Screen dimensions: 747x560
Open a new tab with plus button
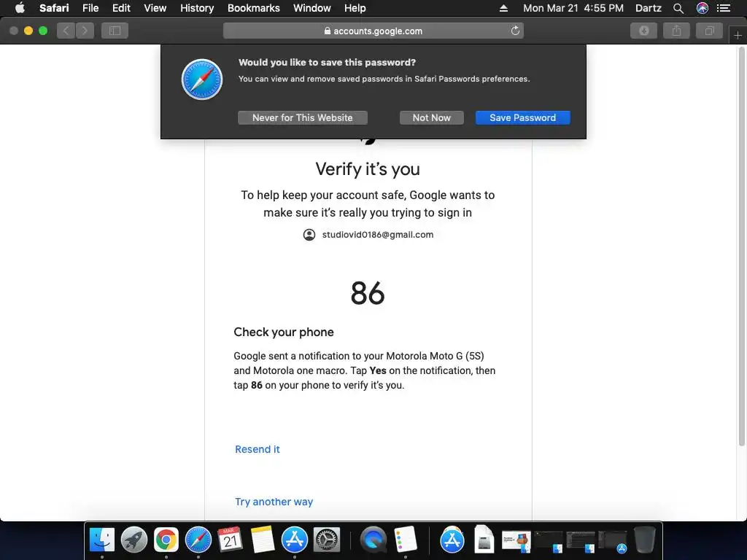click(x=738, y=35)
